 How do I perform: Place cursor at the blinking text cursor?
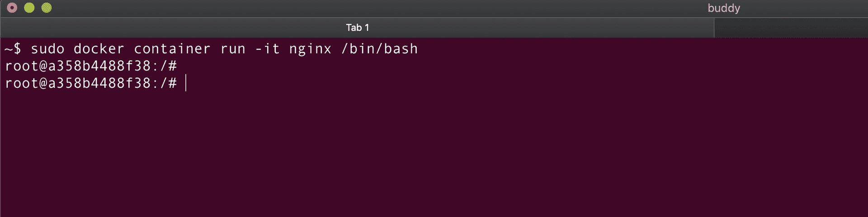point(186,83)
